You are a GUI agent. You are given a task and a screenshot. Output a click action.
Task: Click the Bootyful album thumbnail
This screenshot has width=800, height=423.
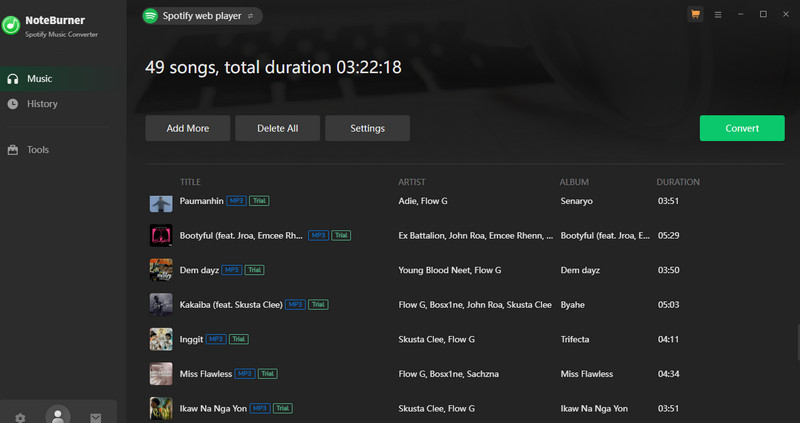tap(161, 235)
